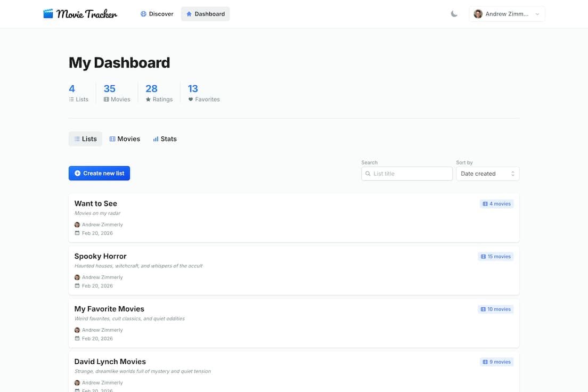
Task: Click the Movie Tracker clapperboard logo icon
Action: coord(48,14)
